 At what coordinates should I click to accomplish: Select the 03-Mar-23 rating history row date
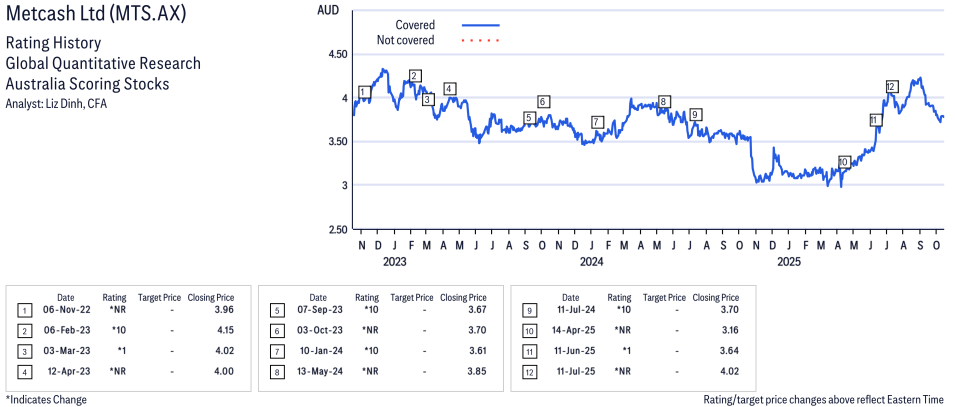click(x=65, y=350)
